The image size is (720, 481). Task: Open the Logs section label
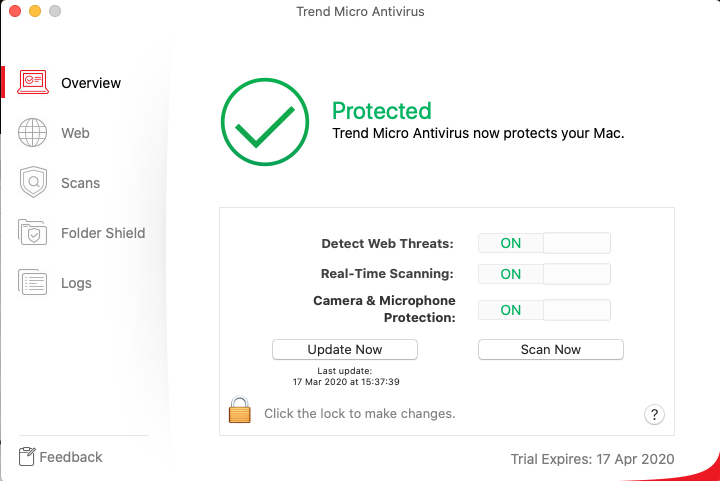(x=76, y=283)
